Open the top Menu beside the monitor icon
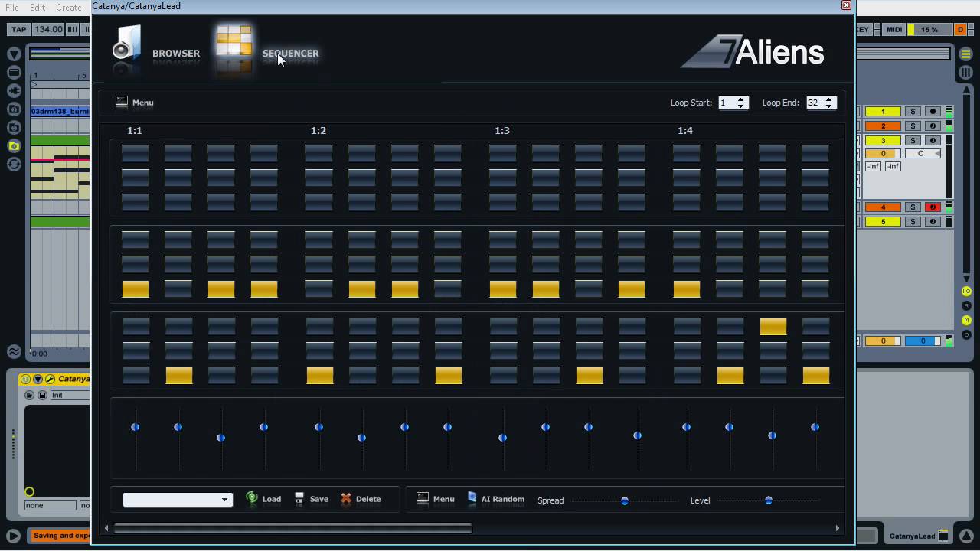This screenshot has height=551, width=980. point(135,102)
